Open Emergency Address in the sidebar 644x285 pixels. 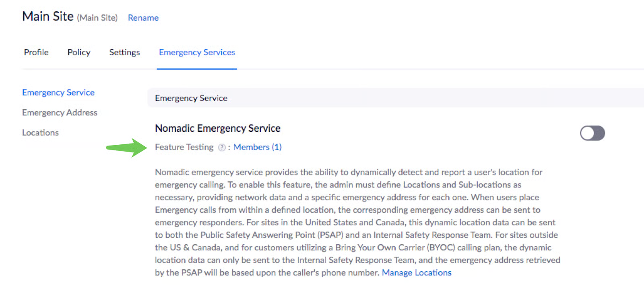tap(60, 112)
